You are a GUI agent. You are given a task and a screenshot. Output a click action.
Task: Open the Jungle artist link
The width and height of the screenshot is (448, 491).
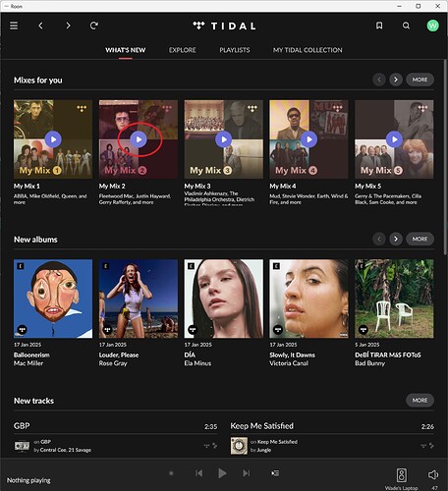[x=264, y=450]
